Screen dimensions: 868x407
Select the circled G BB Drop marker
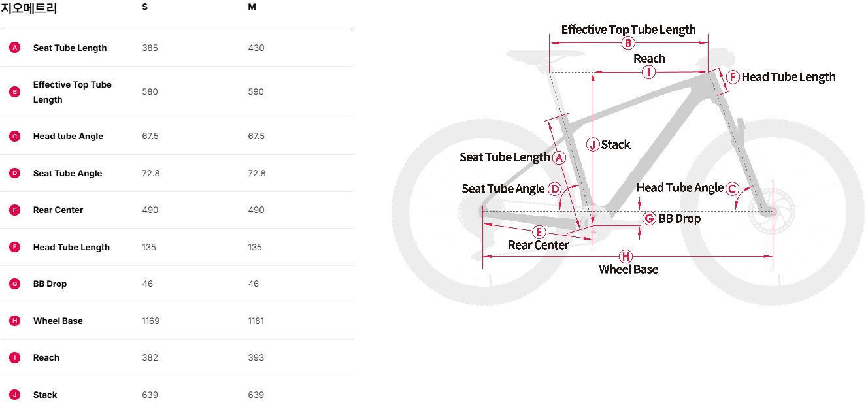pos(649,218)
